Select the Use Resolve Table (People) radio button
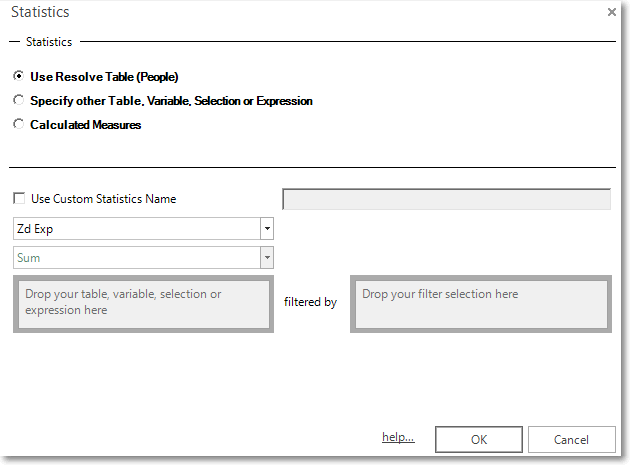 click(x=18, y=76)
